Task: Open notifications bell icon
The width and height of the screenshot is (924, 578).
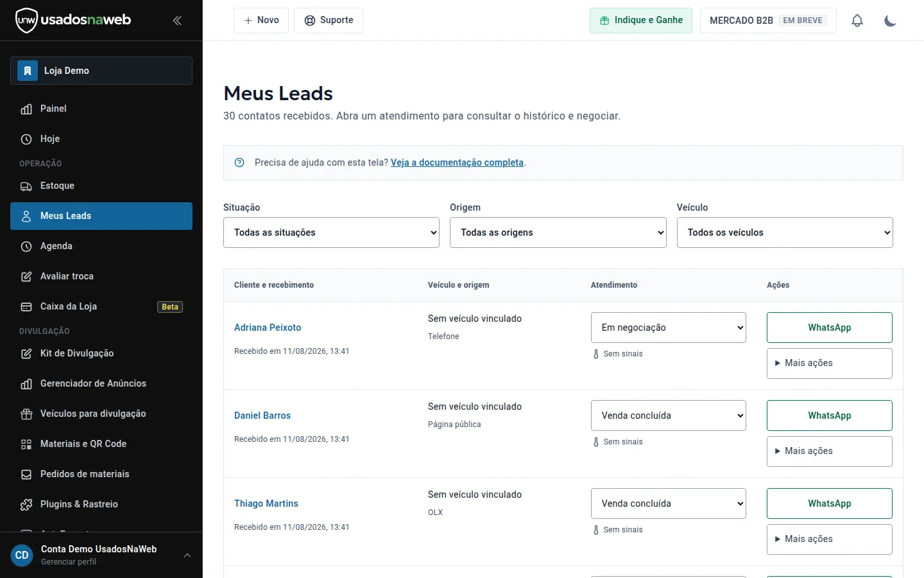Action: (857, 21)
